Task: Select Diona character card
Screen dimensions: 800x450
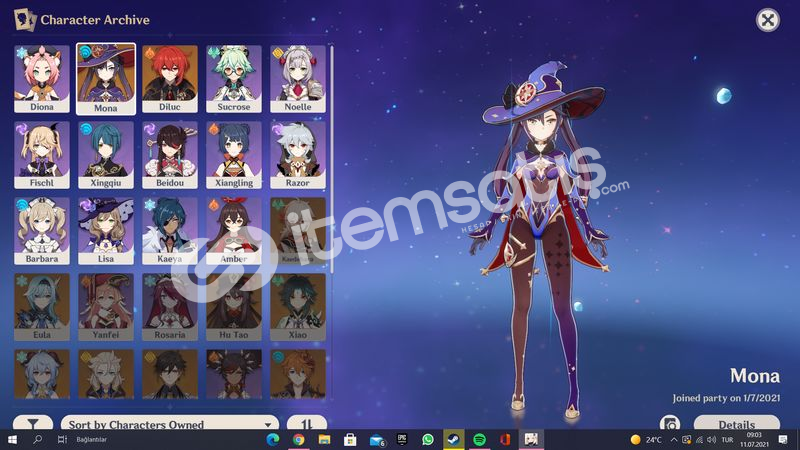Action: click(x=42, y=79)
